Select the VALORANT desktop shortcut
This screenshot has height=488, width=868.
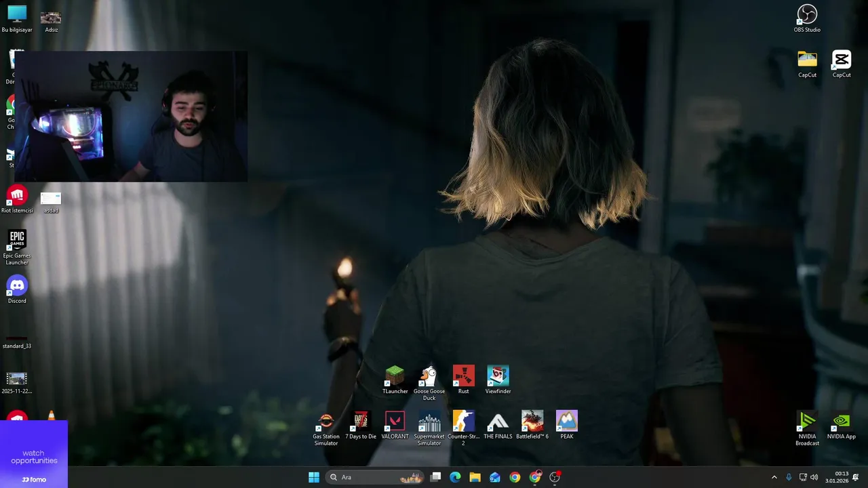(x=395, y=426)
